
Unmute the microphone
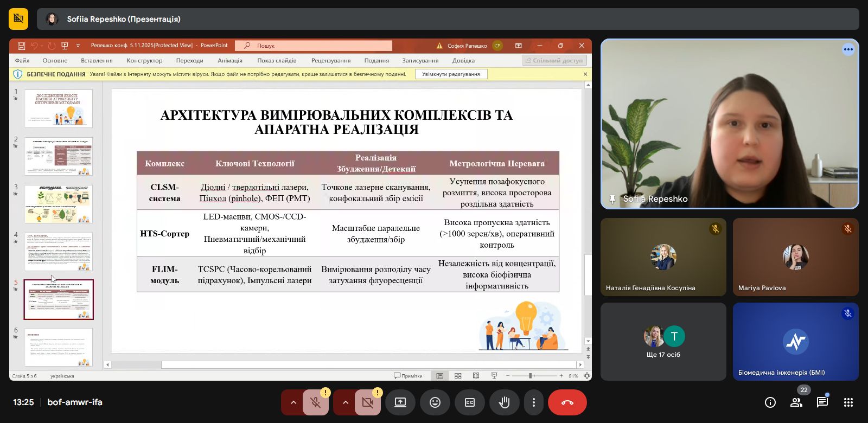tap(315, 402)
